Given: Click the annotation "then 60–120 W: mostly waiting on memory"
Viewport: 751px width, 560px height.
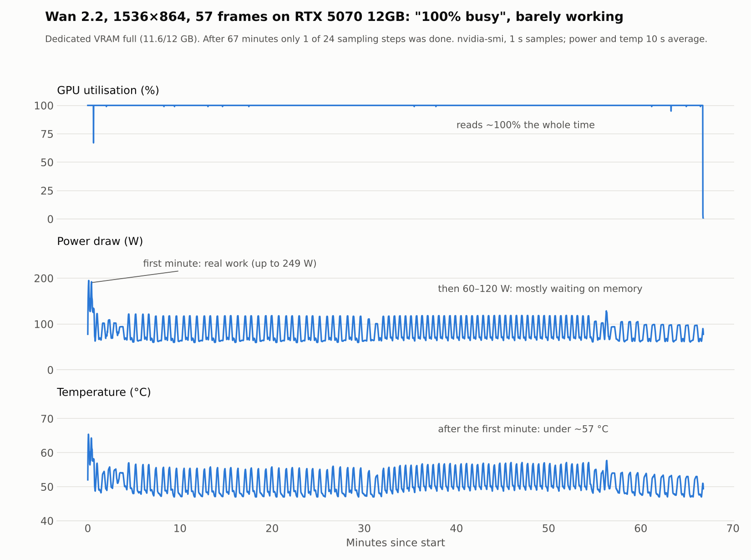Looking at the screenshot, I should tap(540, 289).
